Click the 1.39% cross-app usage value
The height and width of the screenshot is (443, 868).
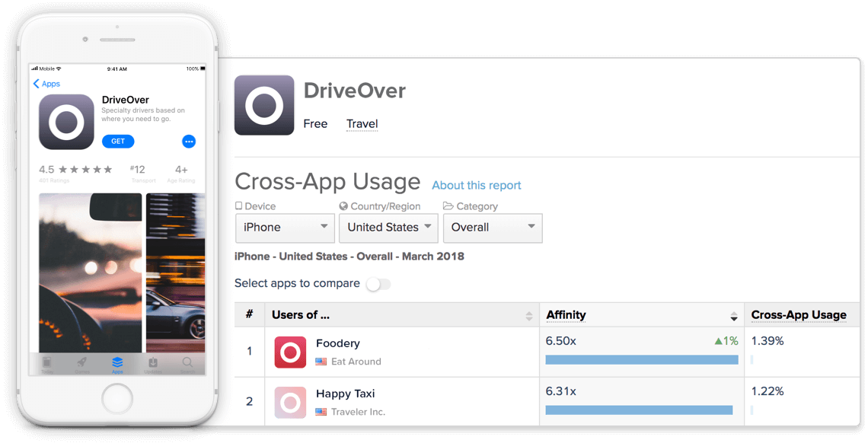[x=767, y=341]
